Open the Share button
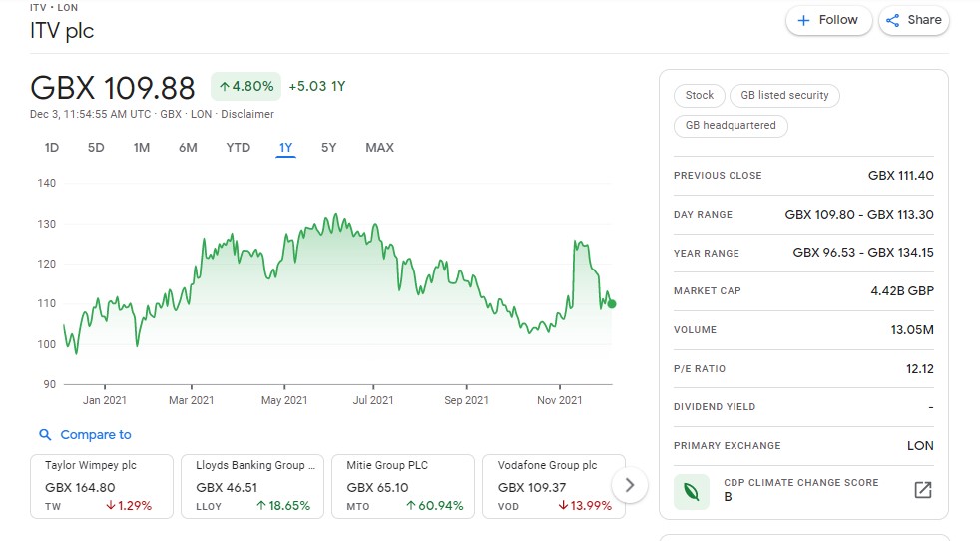Screen dimensions: 980x541 pyautogui.click(x=914, y=20)
